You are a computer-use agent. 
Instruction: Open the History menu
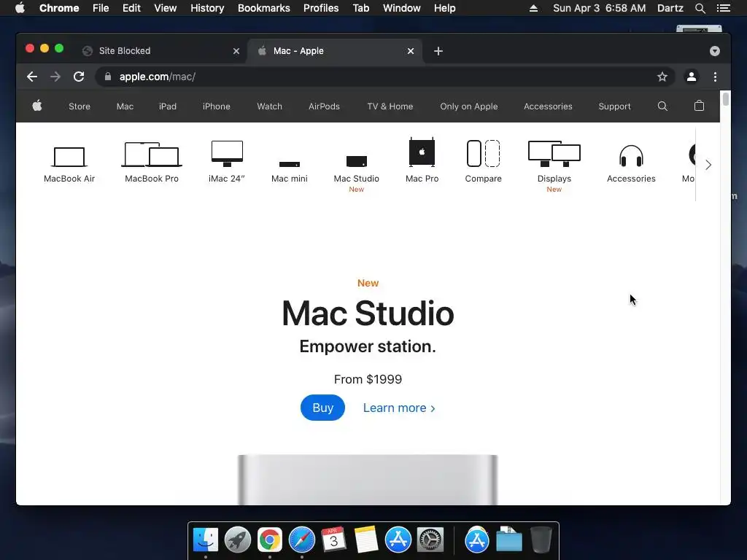pyautogui.click(x=207, y=8)
